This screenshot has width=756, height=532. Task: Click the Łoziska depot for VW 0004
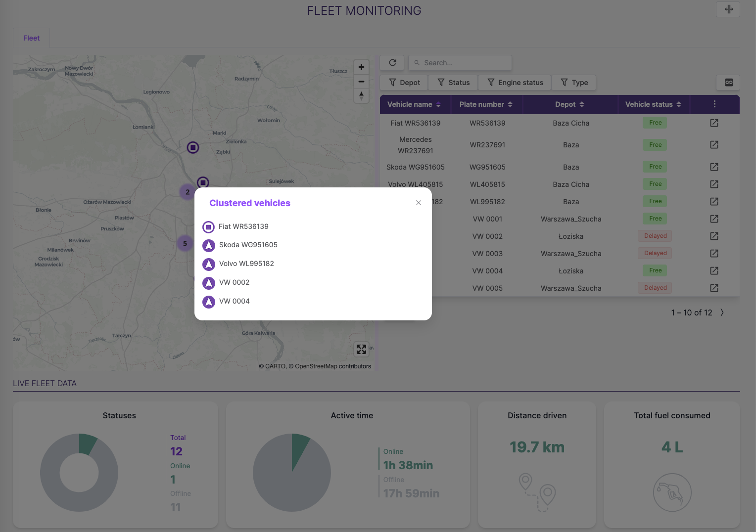coord(571,271)
